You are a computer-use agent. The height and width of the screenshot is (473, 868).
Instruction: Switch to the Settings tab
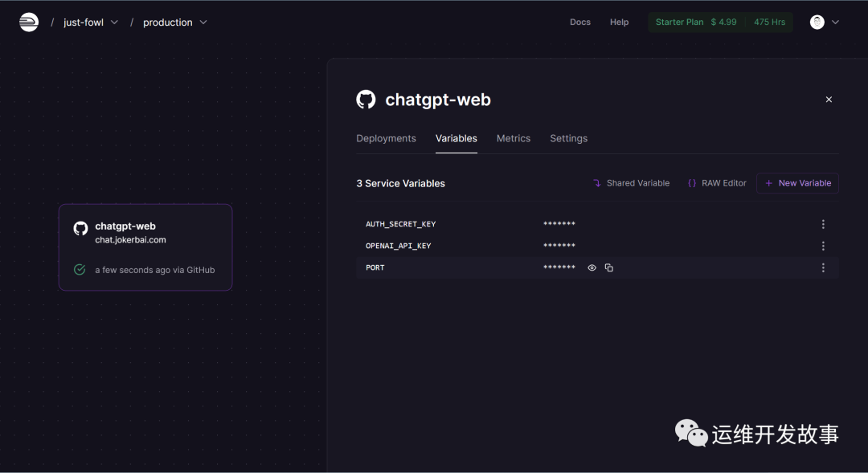click(568, 138)
